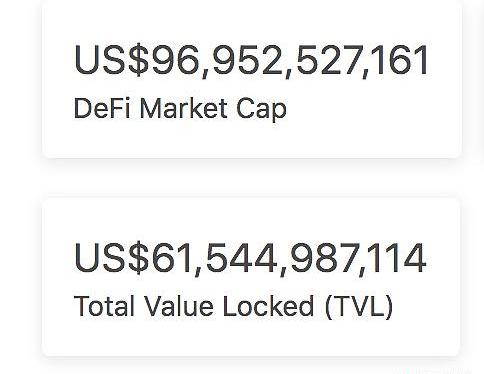The image size is (484, 374).
Task: Click the US$ prefix of market cap value
Action: [111, 60]
